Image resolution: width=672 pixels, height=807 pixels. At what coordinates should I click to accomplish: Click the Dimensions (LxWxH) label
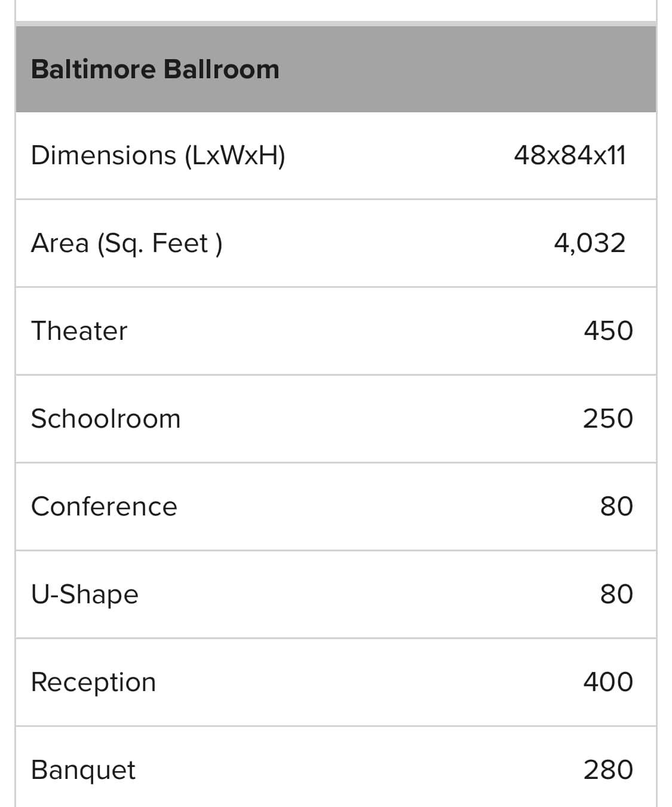point(158,156)
